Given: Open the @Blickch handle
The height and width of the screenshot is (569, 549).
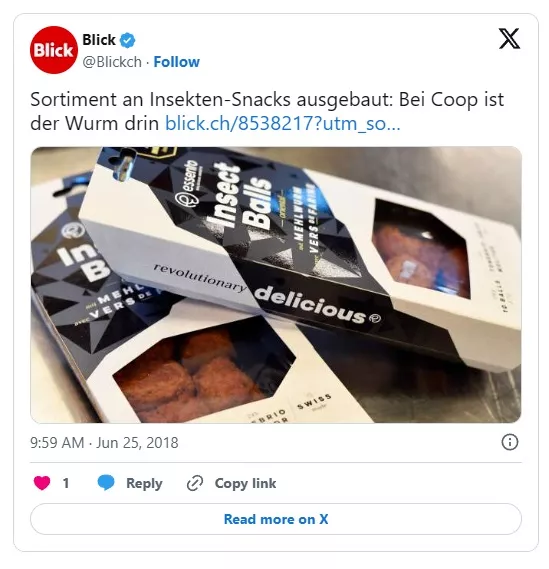Looking at the screenshot, I should pos(112,62).
